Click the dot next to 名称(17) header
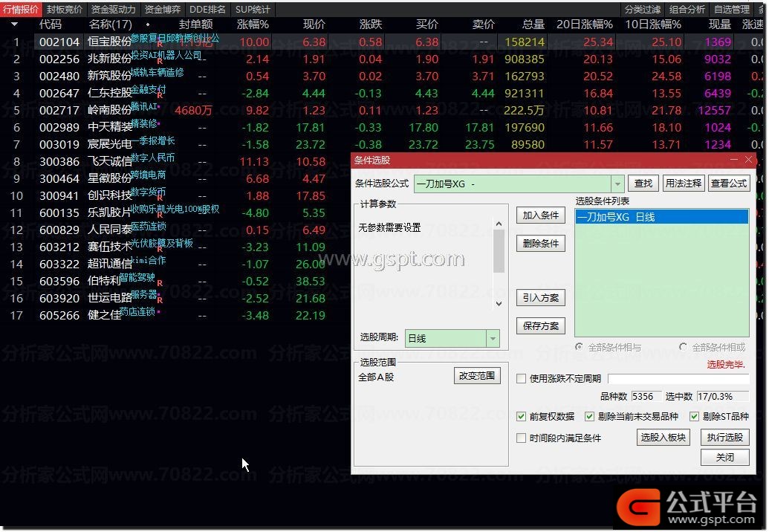The image size is (769, 532). pos(148,25)
